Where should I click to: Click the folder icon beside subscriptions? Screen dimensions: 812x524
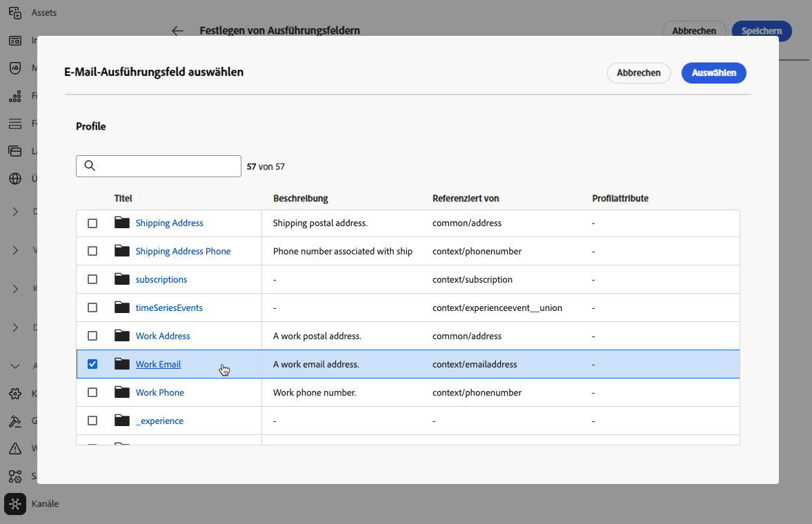pos(122,279)
